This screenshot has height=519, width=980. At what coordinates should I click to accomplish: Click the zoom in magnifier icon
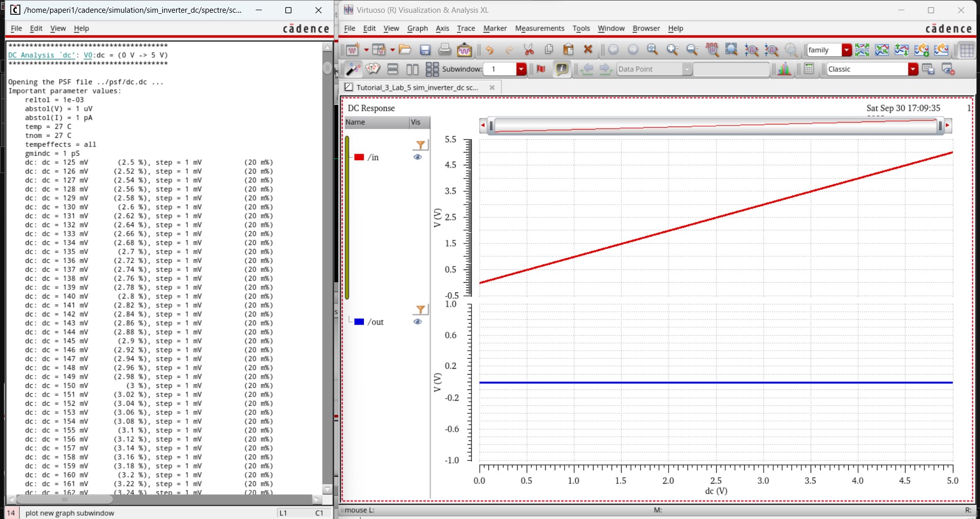click(x=672, y=50)
